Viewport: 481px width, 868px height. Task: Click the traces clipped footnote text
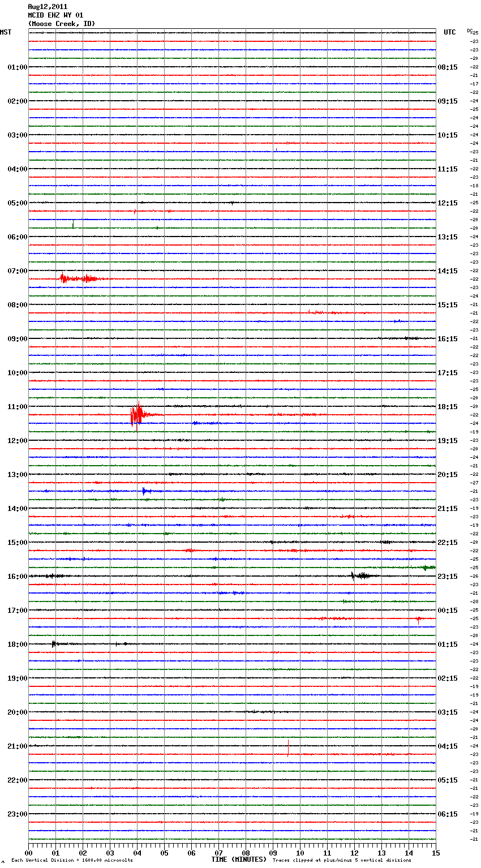coord(342,860)
